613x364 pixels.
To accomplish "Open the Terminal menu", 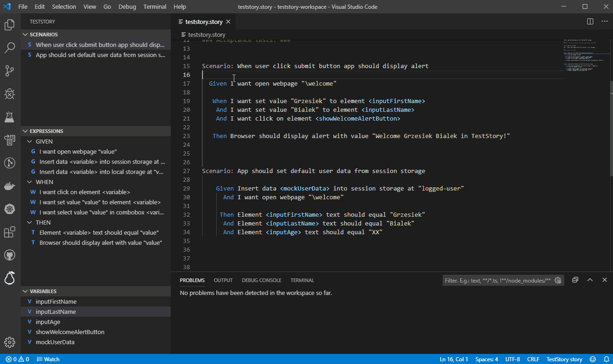I will [155, 6].
